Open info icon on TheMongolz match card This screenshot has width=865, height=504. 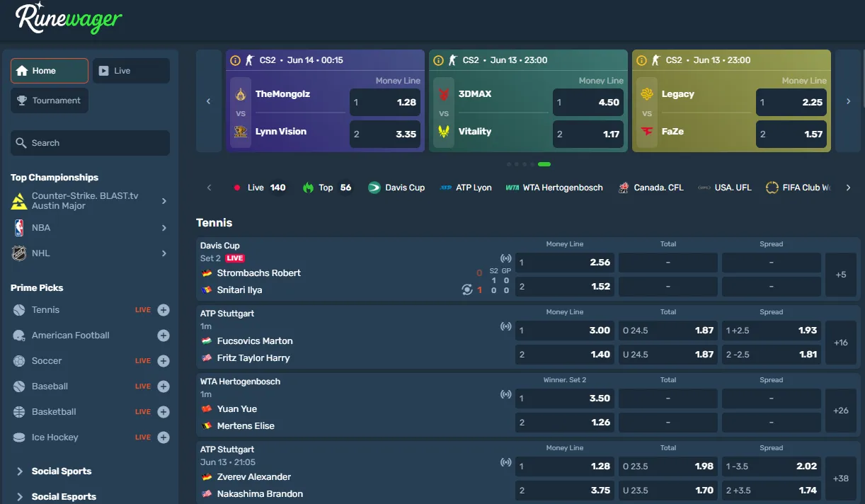pos(236,60)
